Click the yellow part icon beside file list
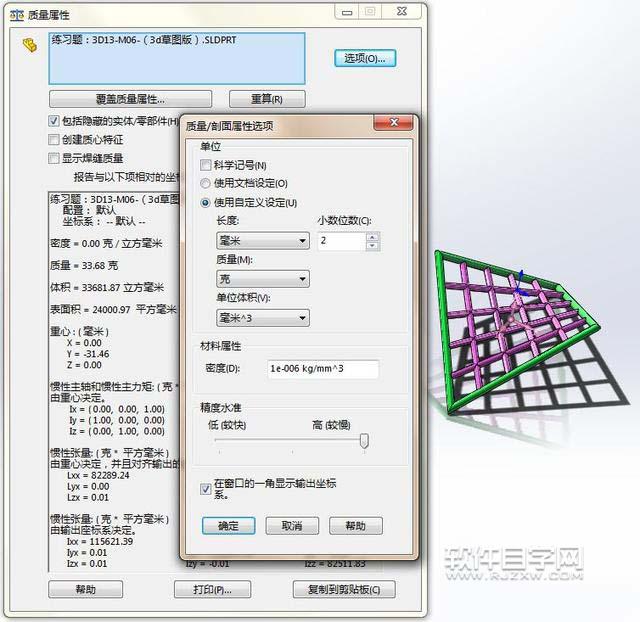The width and height of the screenshot is (640, 622). click(x=29, y=44)
